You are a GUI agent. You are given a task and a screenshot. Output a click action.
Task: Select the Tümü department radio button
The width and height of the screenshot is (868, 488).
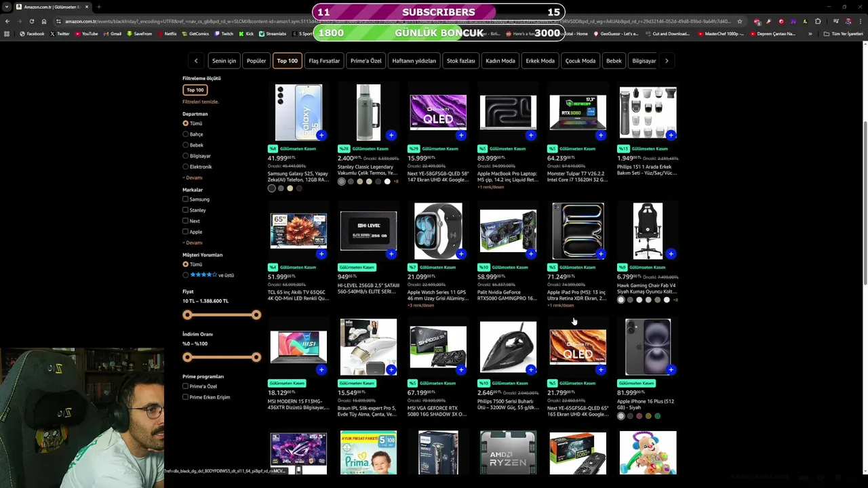coord(186,123)
